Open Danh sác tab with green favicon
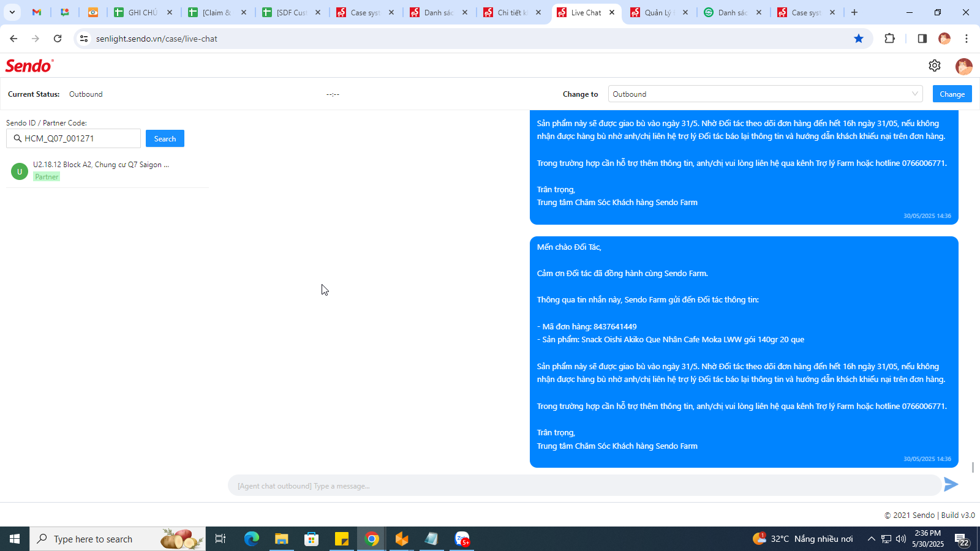Viewport: 980px width, 551px height. click(732, 12)
